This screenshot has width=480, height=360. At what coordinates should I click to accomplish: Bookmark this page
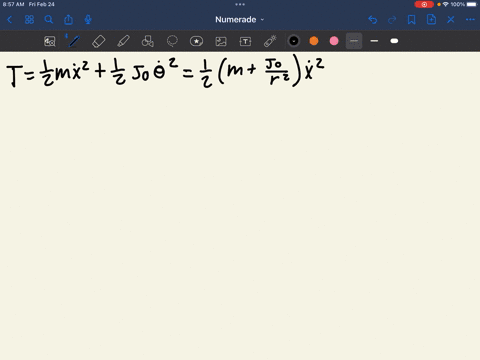[412, 20]
